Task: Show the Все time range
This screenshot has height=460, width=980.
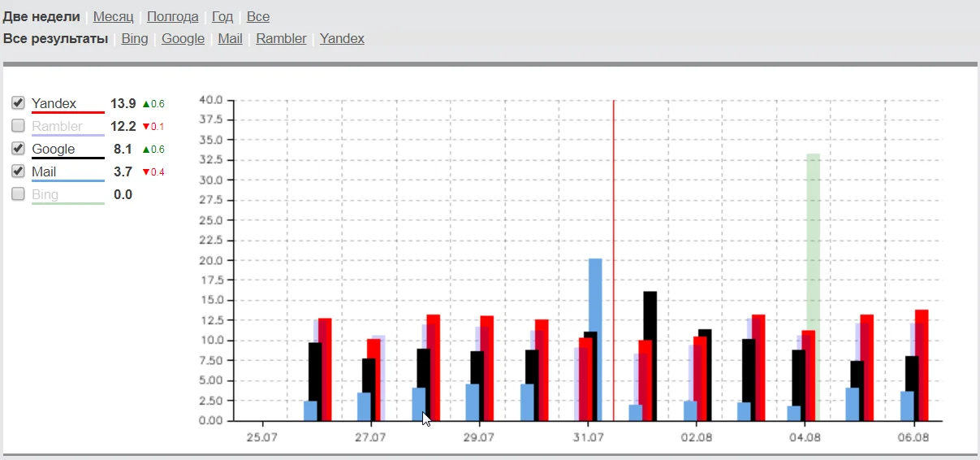Action: 258,17
